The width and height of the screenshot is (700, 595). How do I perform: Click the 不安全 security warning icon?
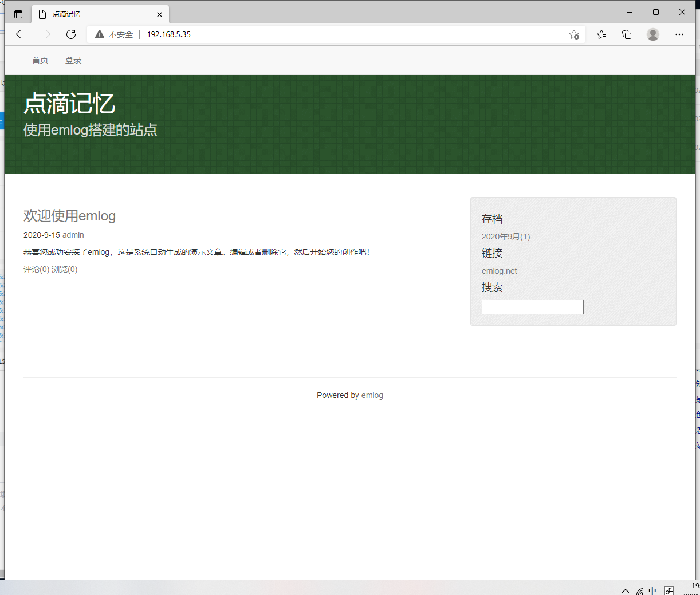click(x=100, y=34)
